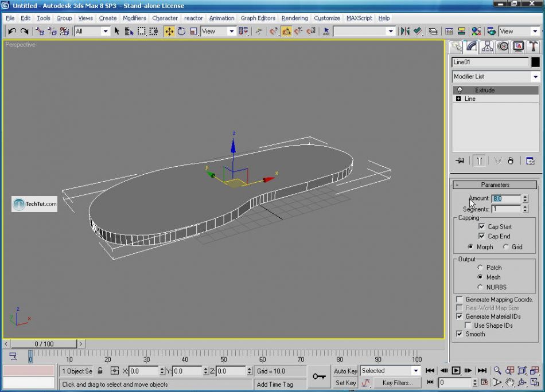
Task: Click the Zoom magnifier viewport icon
Action: coord(497,371)
